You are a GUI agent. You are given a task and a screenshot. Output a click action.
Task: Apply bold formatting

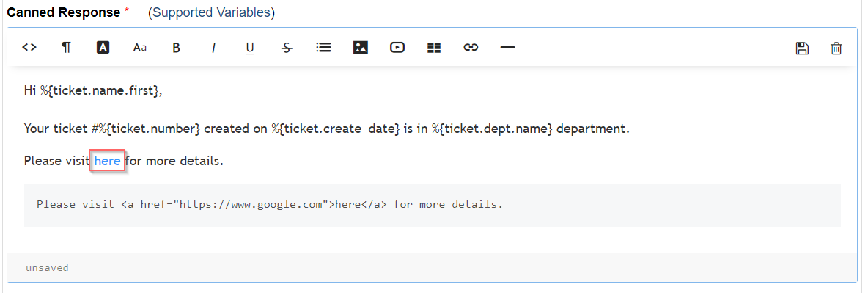coord(176,48)
